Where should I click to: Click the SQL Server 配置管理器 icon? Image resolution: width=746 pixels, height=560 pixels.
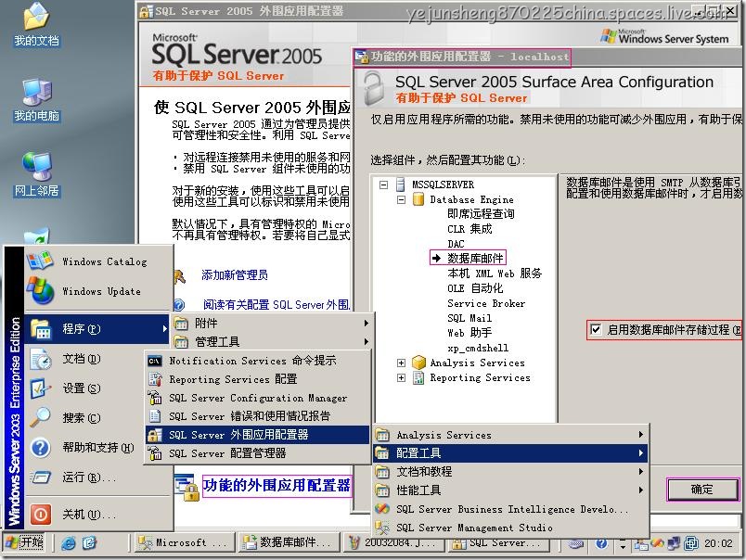pyautogui.click(x=155, y=453)
